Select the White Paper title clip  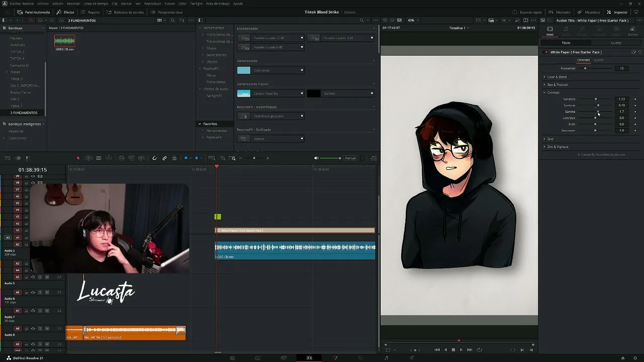pos(295,230)
